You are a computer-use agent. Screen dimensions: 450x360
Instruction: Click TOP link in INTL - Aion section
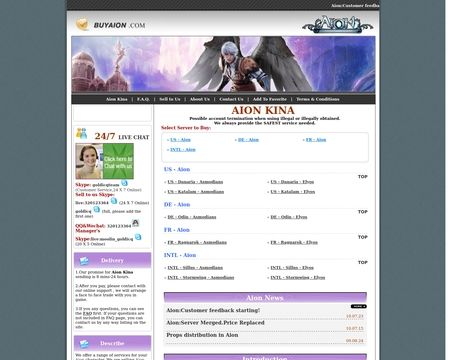[x=363, y=262]
